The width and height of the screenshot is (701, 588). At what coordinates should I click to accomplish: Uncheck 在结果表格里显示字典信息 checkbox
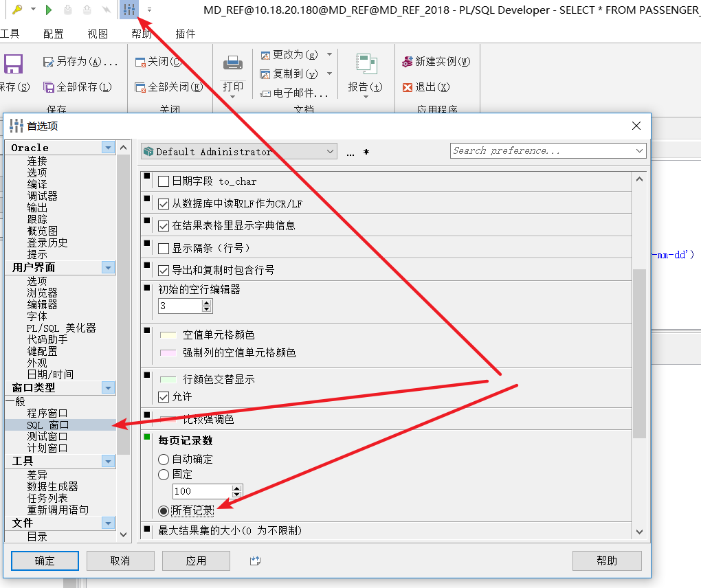(164, 226)
